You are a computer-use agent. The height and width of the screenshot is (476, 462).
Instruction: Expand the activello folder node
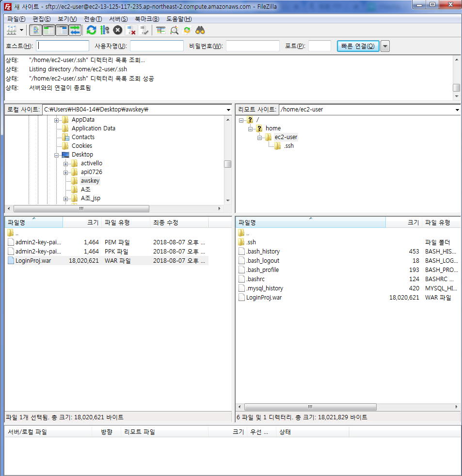[65, 164]
